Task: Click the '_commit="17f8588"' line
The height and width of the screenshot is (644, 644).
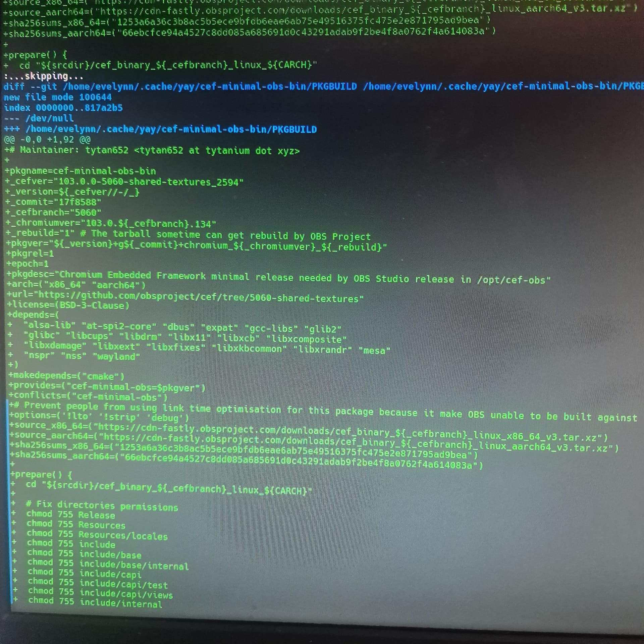Action: 53,202
